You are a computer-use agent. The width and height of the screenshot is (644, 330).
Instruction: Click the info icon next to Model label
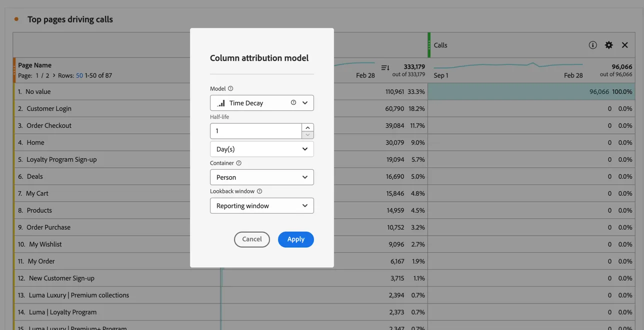pos(230,88)
